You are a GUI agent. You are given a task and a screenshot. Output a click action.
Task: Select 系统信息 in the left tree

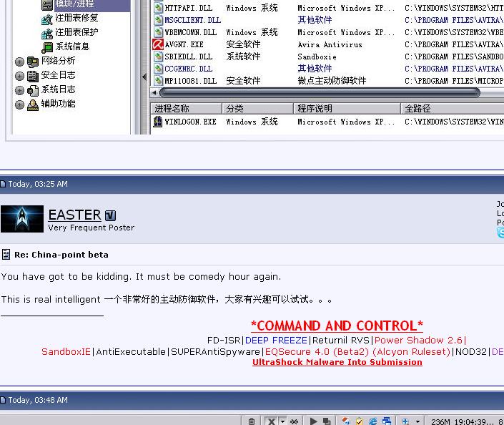click(72, 47)
